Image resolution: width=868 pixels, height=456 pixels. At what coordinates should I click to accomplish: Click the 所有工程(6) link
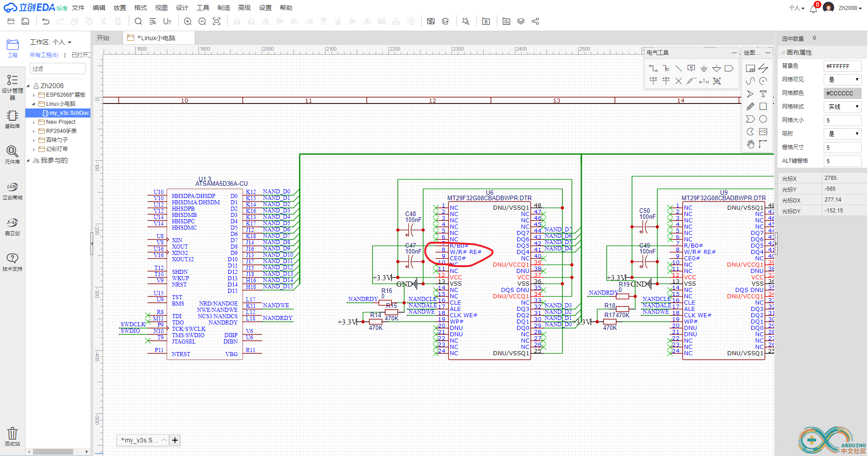[x=44, y=55]
